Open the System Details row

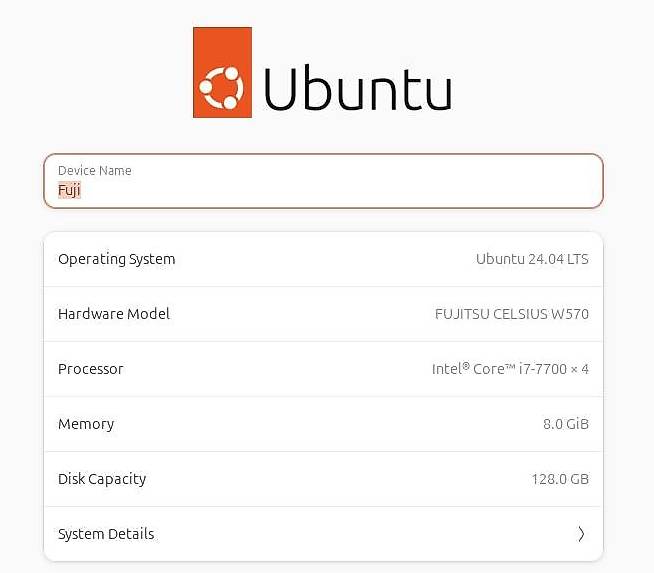[323, 534]
